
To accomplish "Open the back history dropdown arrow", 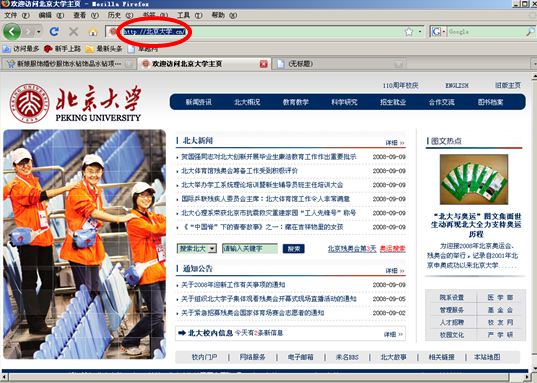I will click(39, 32).
